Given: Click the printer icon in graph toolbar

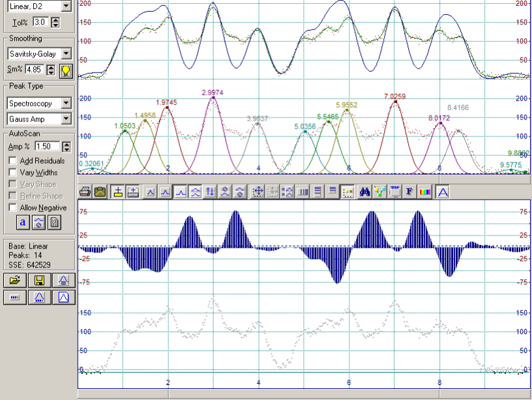Looking at the screenshot, I should pyautogui.click(x=85, y=192).
